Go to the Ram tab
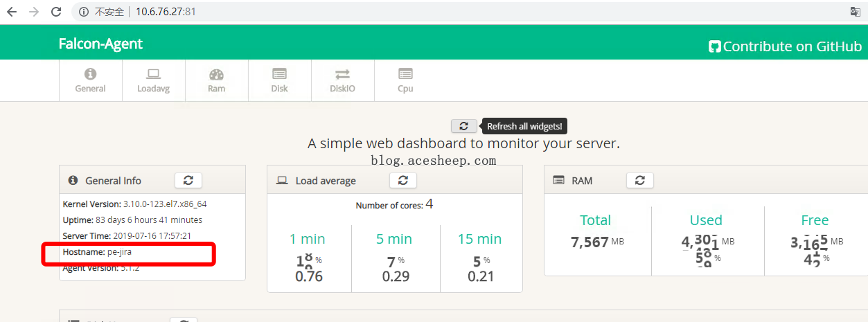The width and height of the screenshot is (868, 322). [216, 80]
